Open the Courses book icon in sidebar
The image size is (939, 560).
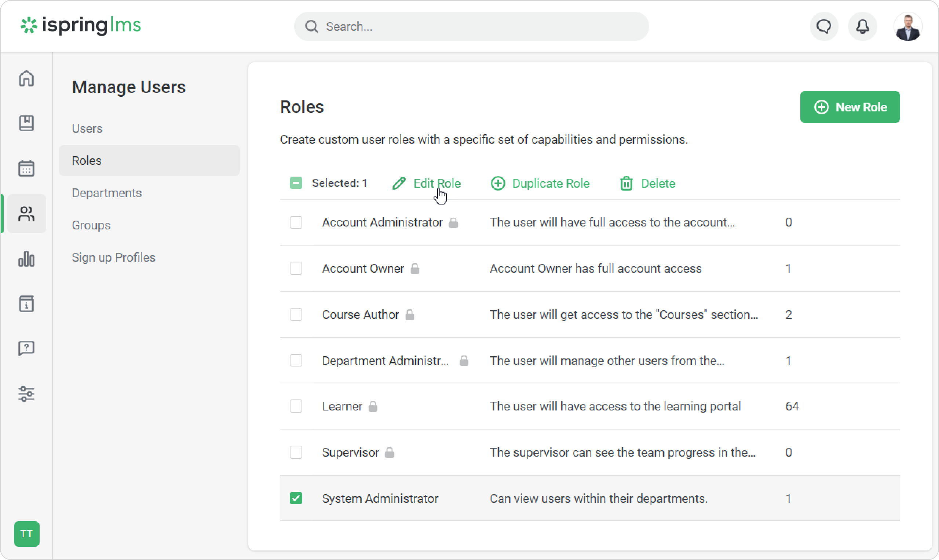(x=26, y=124)
